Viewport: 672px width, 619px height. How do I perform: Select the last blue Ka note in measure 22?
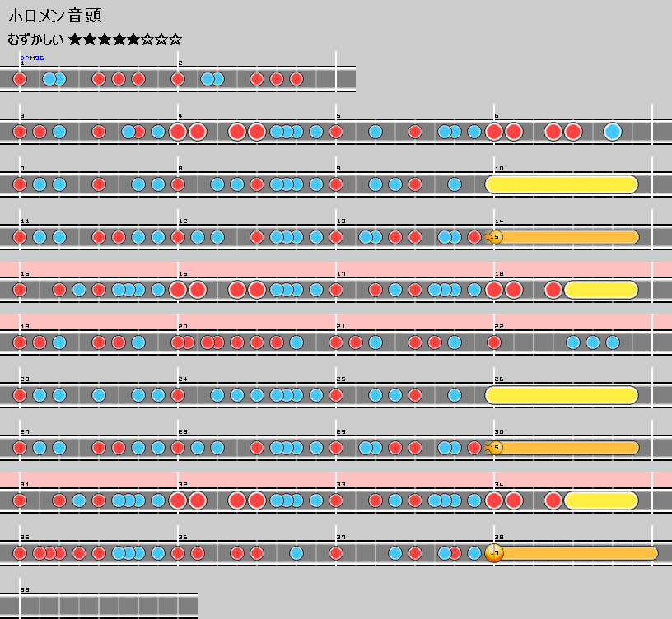click(612, 342)
